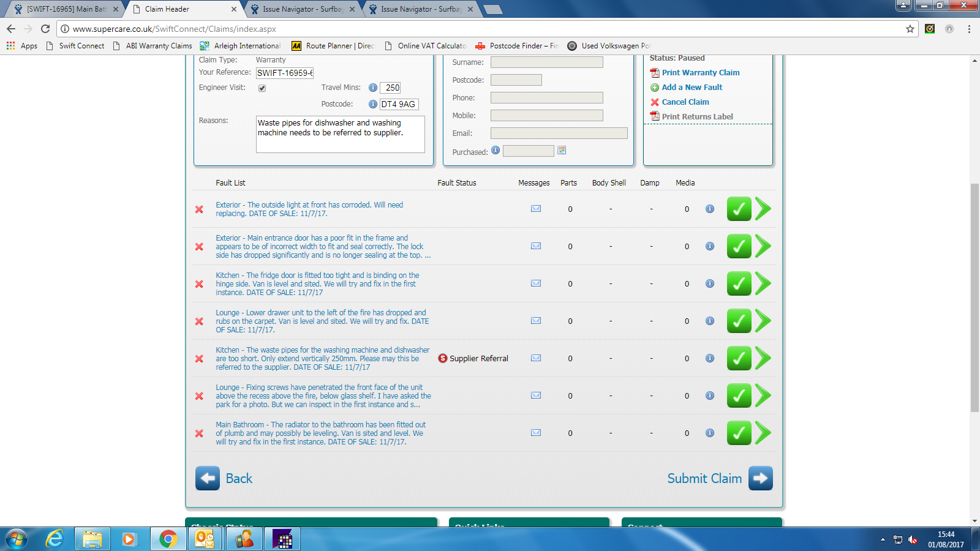Click green tick for bathroom radiator fault
This screenshot has width=980, height=551.
(739, 433)
